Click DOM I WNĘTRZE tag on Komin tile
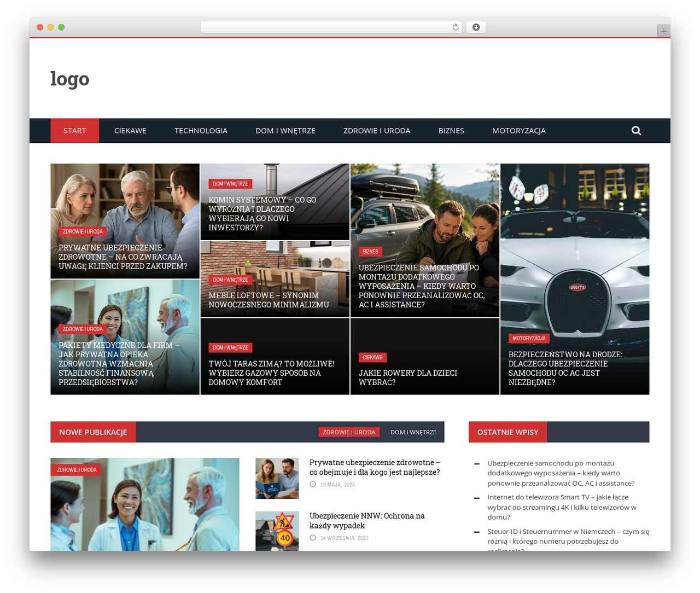 click(230, 184)
